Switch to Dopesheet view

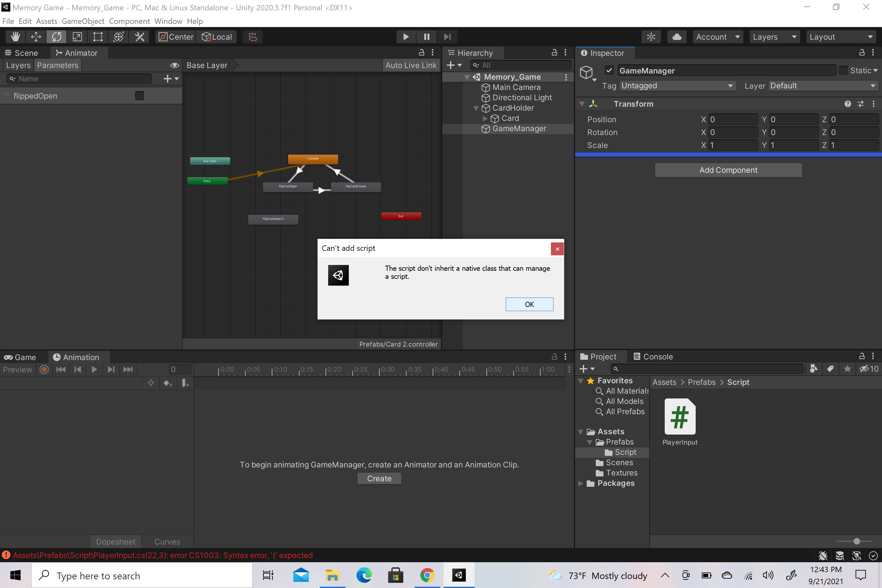click(115, 542)
